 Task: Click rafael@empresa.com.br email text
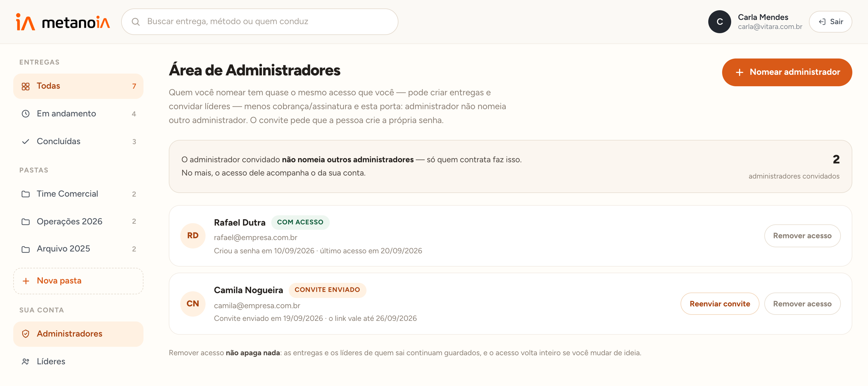tap(255, 238)
